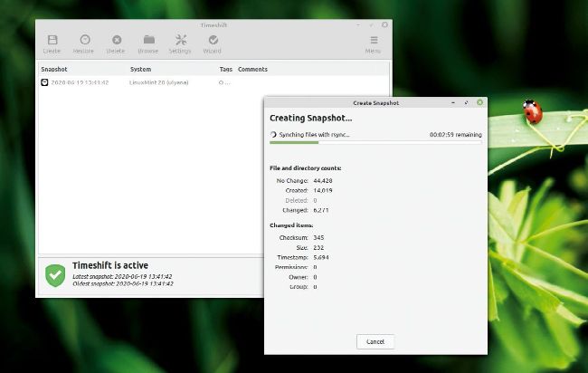The height and width of the screenshot is (373, 588).
Task: Click the snapshot creation progress bar
Action: pyautogui.click(x=375, y=142)
